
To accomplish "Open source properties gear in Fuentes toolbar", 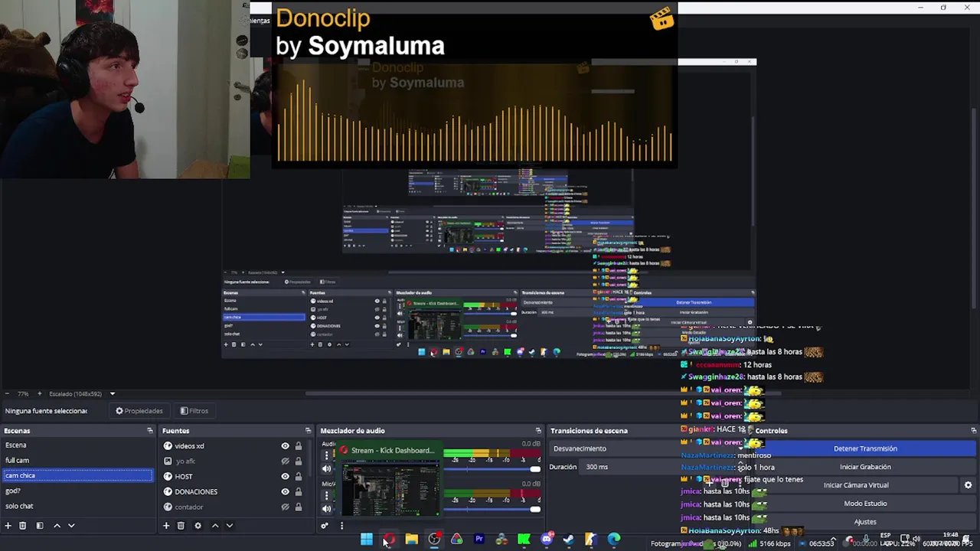I will coord(198,526).
